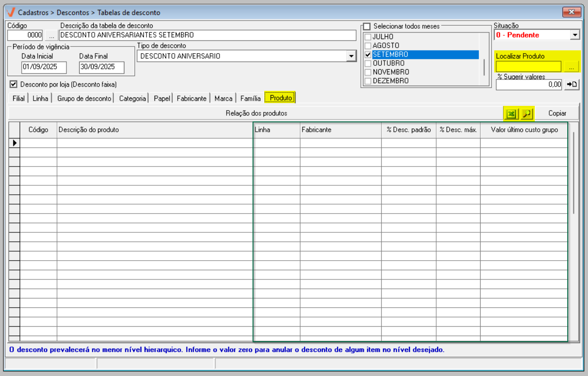Image resolution: width=588 pixels, height=376 pixels.
Task: Click the Excel export icon
Action: (511, 113)
